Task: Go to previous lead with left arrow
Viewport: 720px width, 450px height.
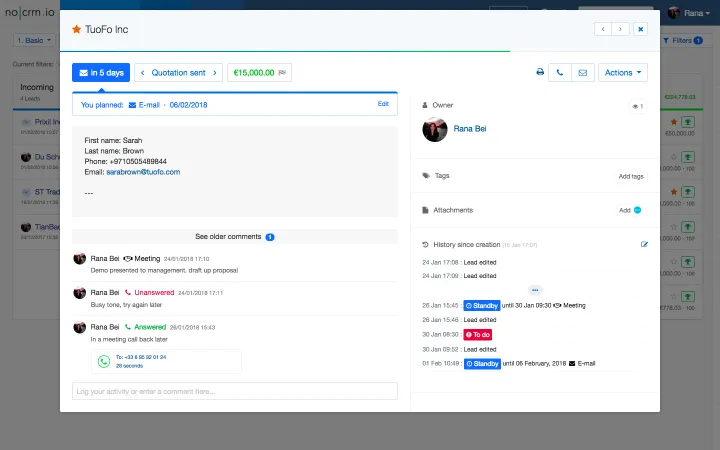Action: [603, 29]
